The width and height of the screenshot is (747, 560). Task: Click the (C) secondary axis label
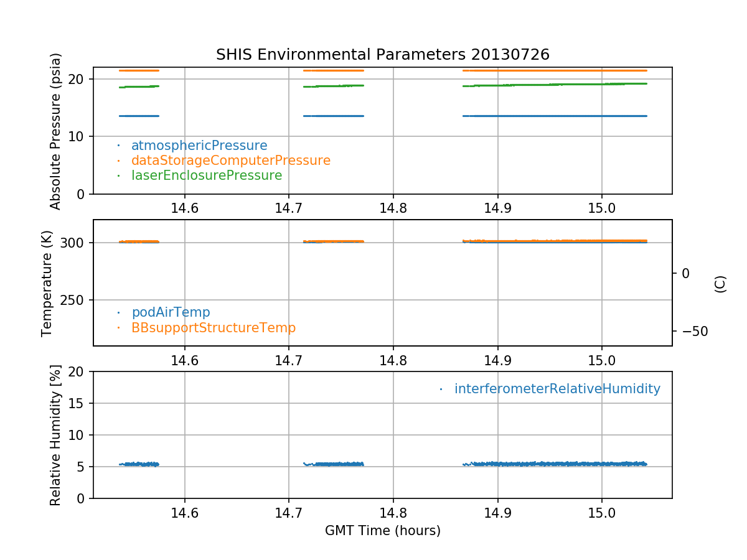click(x=720, y=284)
